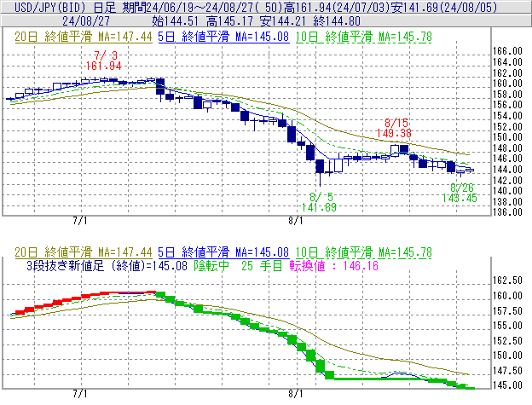The height and width of the screenshot is (405, 532).
Task: Click the 7/3 161.94 high marker
Action: (104, 61)
